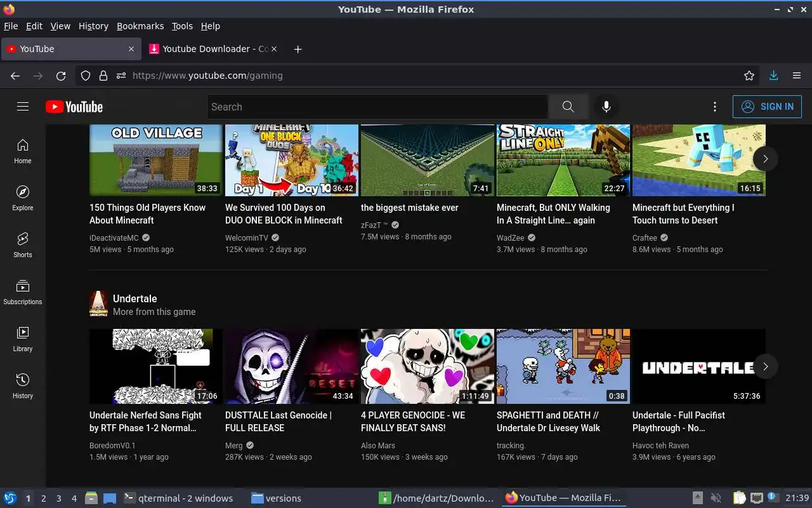This screenshot has height=508, width=812.
Task: Show site security lock information
Action: 103,76
